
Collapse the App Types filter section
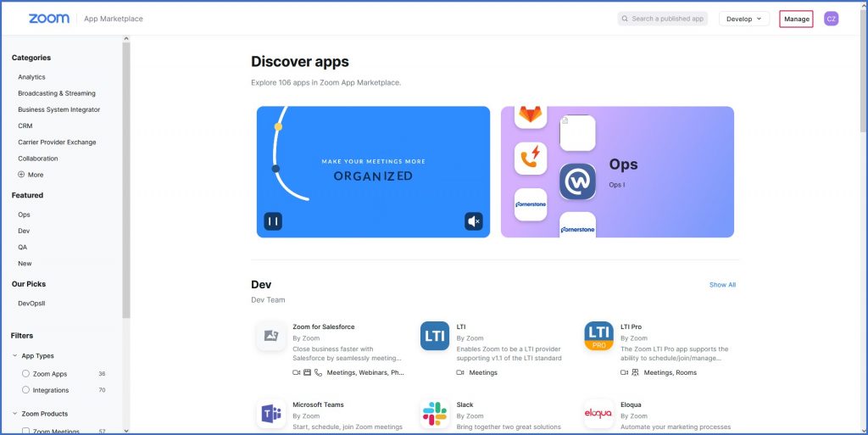coord(15,356)
